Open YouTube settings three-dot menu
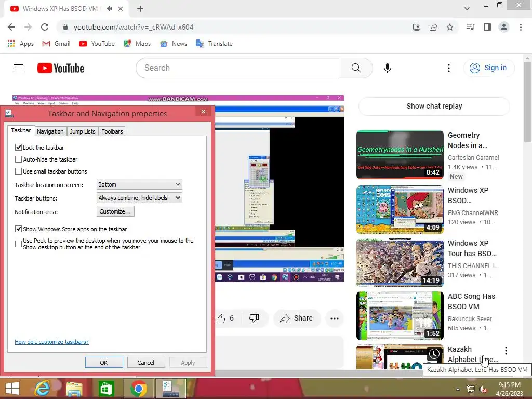 click(x=448, y=68)
